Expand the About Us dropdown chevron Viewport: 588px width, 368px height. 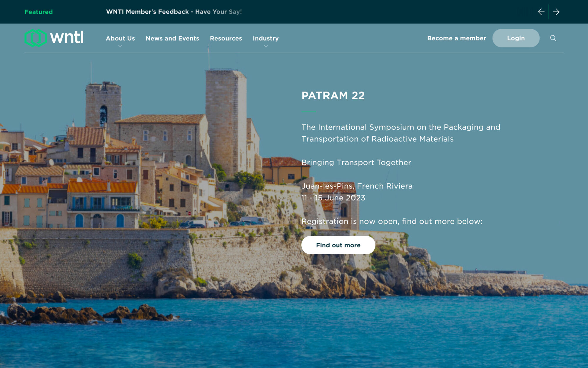click(x=120, y=46)
